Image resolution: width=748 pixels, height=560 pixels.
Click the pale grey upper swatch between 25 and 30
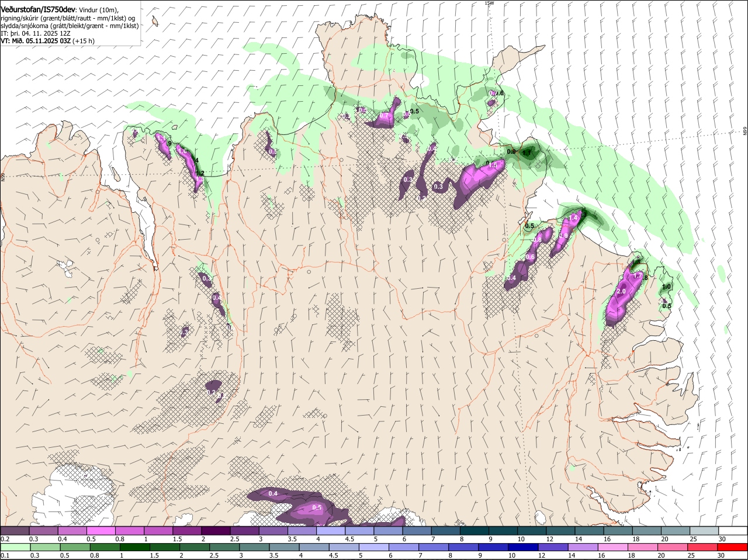click(705, 531)
